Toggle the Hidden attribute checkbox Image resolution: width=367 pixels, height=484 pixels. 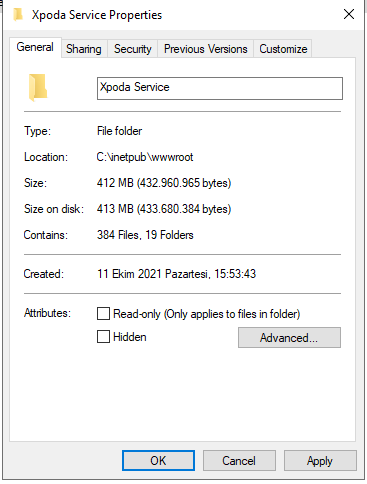click(103, 337)
